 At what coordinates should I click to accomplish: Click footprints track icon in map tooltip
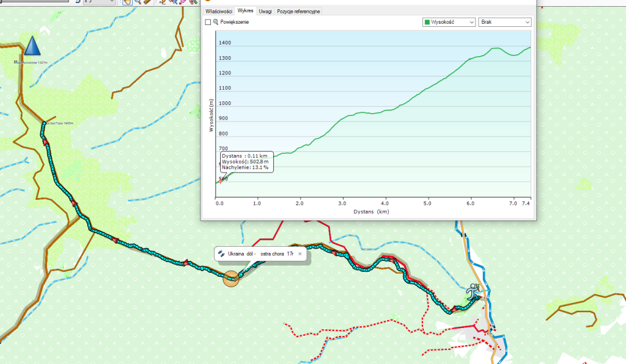click(x=221, y=253)
